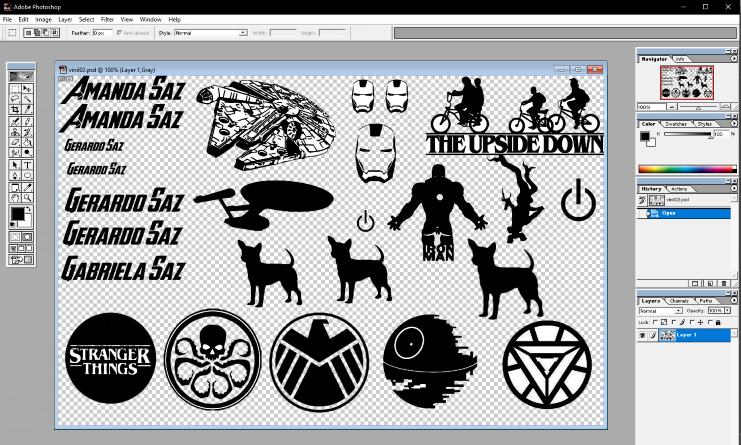Open the Image menu

click(x=43, y=19)
